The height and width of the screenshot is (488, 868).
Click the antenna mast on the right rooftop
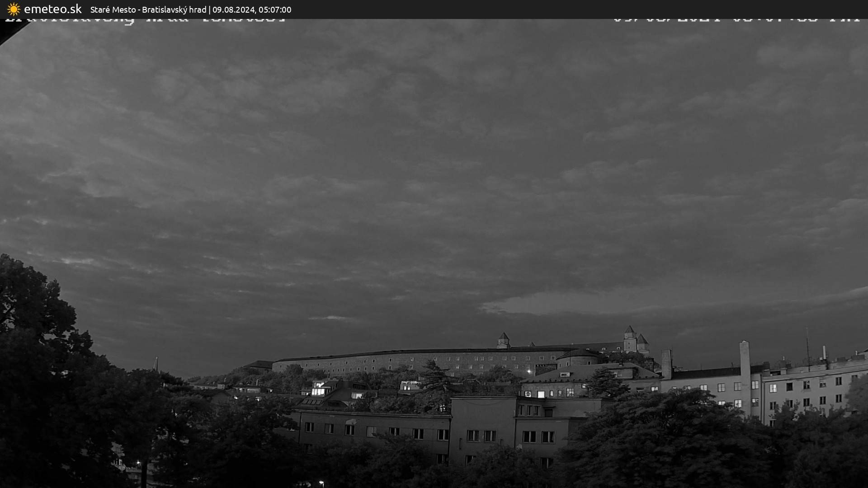click(807, 348)
